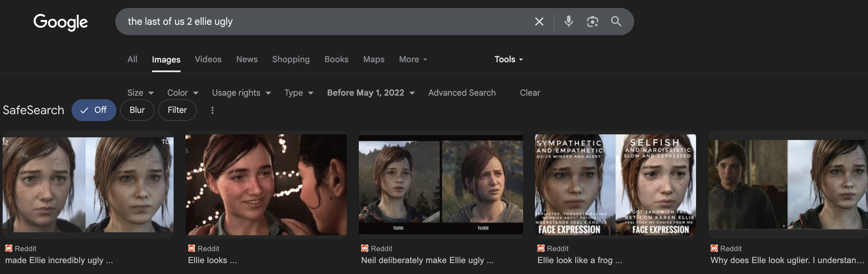
Task: Click the Google logo
Action: click(61, 22)
